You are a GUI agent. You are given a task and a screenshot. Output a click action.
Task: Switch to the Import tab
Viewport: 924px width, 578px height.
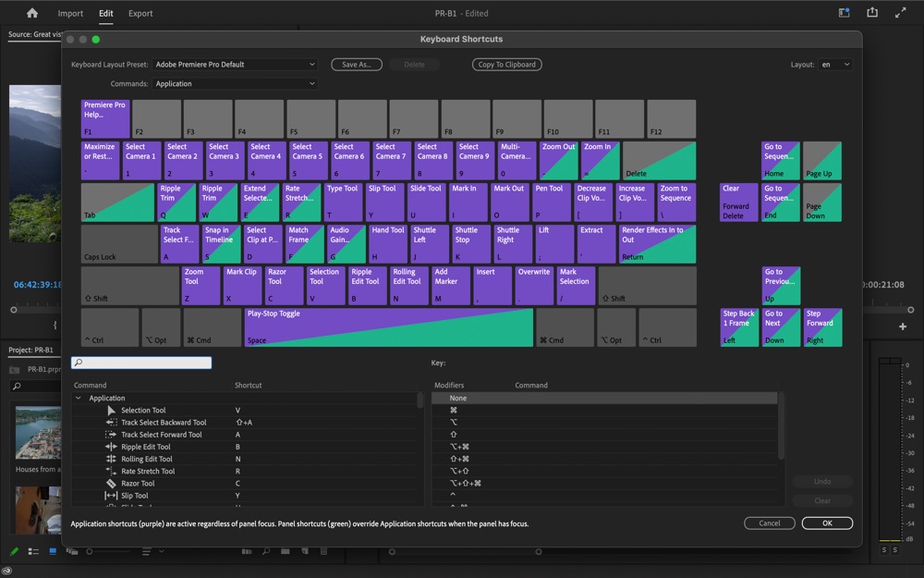70,13
